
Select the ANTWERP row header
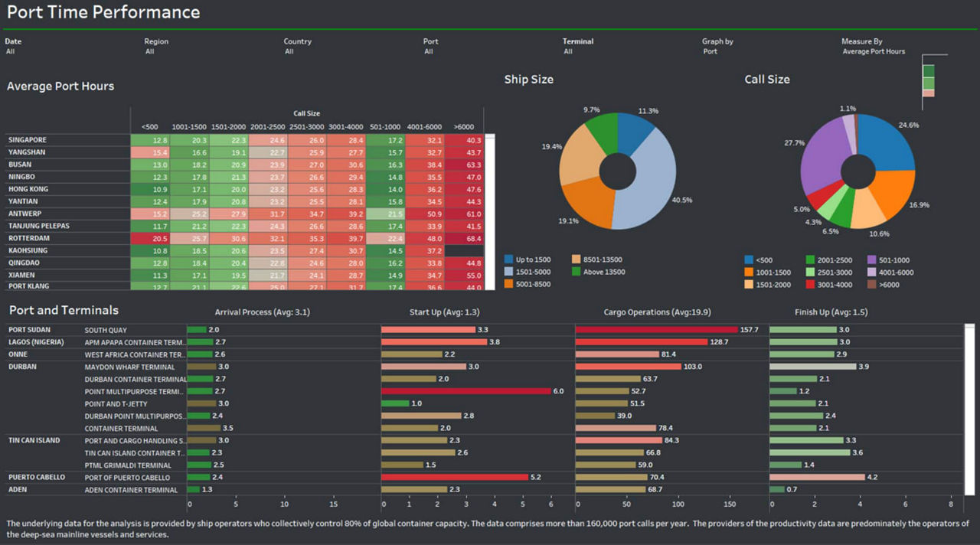click(x=24, y=214)
